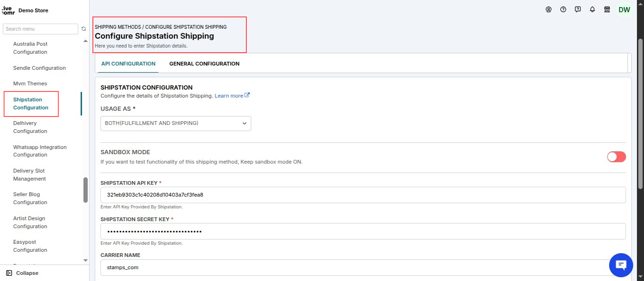The height and width of the screenshot is (281, 644).
Task: Click the Shipstation Secret Key field
Action: coord(363,231)
